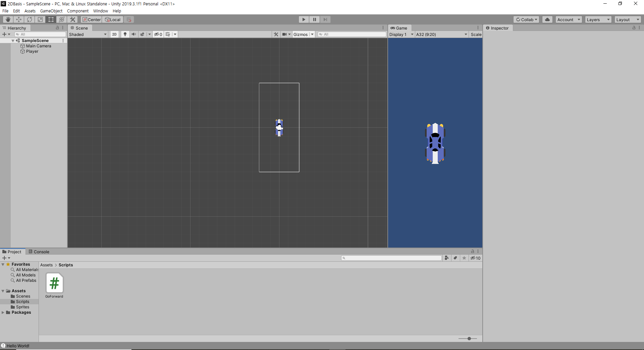The height and width of the screenshot is (350, 644).
Task: Open Hierarchy create plus menu
Action: [x=6, y=34]
